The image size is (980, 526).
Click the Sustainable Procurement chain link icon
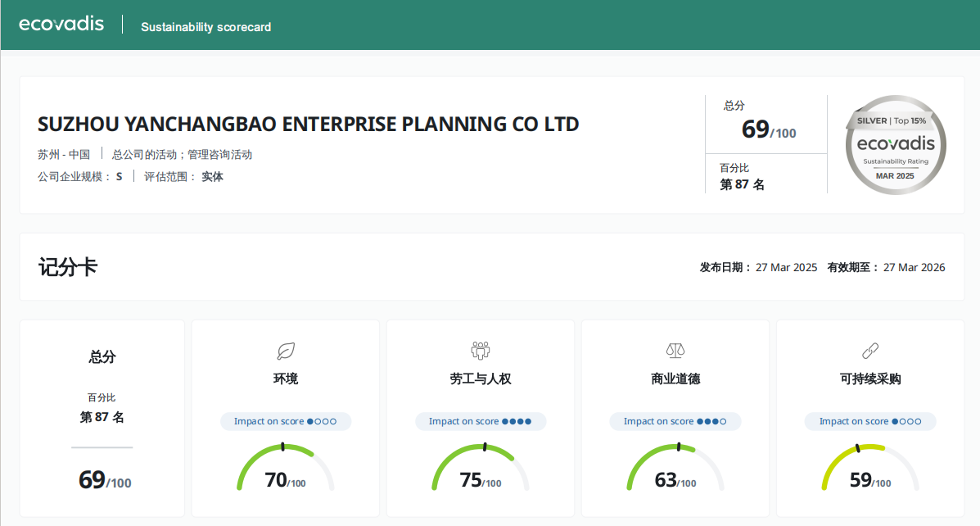point(870,351)
